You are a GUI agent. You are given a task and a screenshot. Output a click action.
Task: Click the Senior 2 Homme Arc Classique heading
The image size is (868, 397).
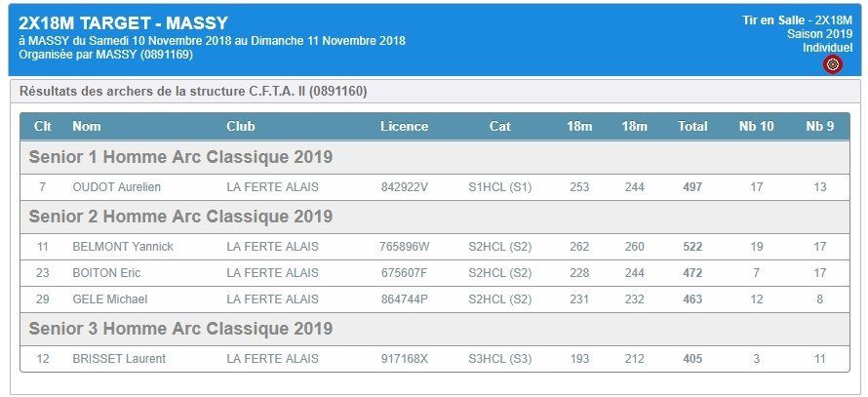[x=181, y=217]
